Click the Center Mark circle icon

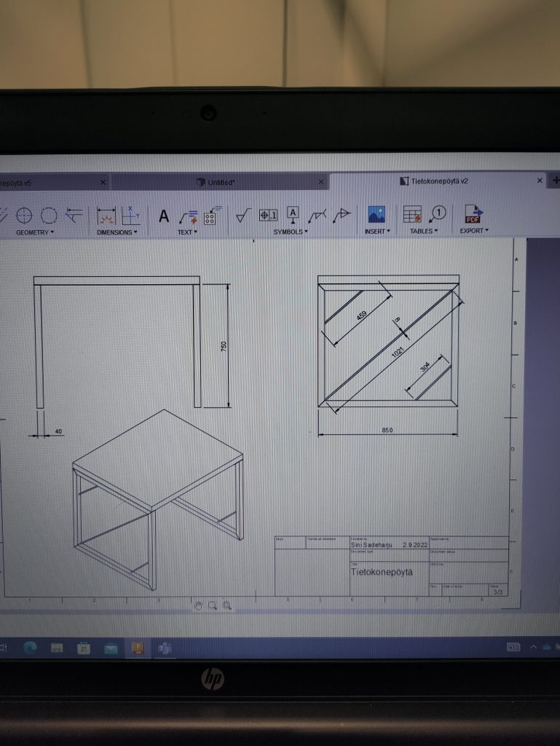pyautogui.click(x=25, y=215)
